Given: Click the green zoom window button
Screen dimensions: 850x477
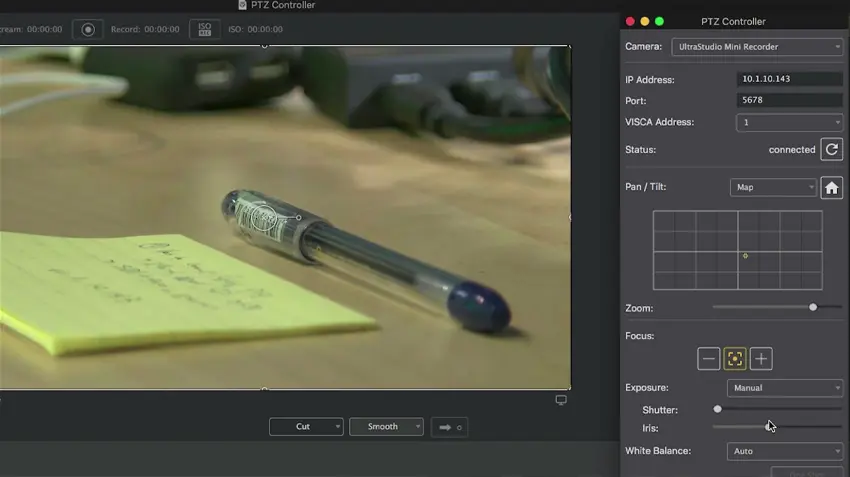Looking at the screenshot, I should coord(659,21).
